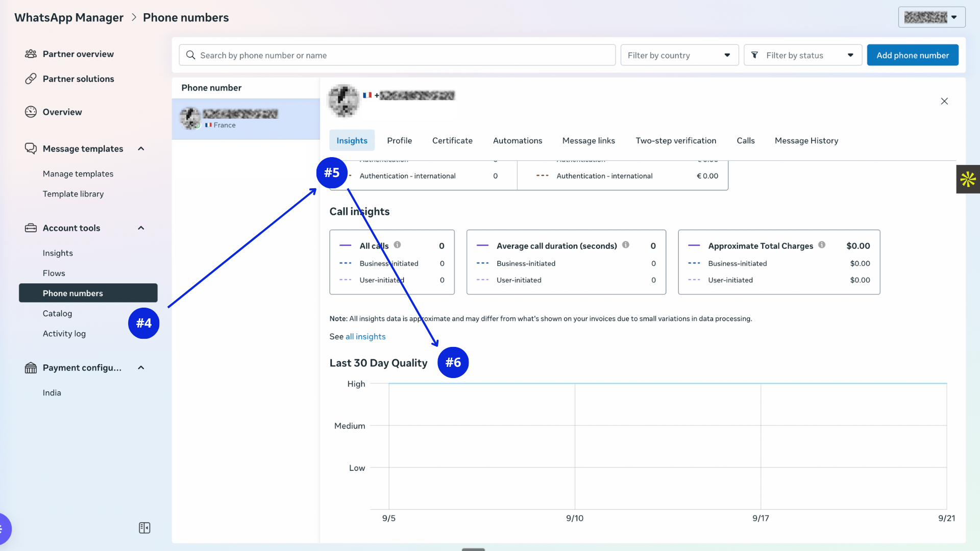The image size is (980, 551).
Task: Click the Partner overview people icon
Action: (31, 54)
